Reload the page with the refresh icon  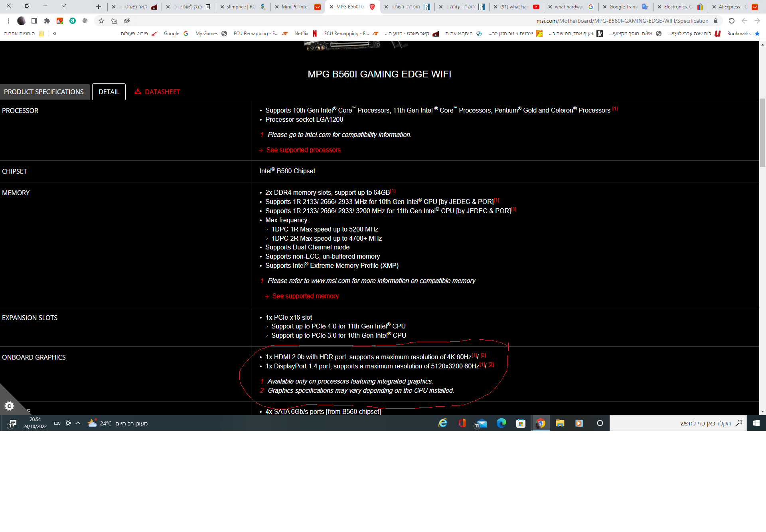coord(731,21)
